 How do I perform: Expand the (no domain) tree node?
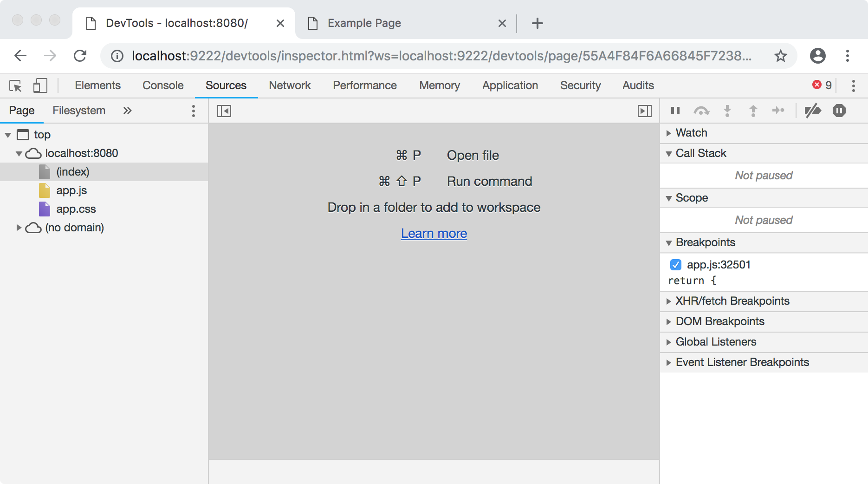click(19, 228)
